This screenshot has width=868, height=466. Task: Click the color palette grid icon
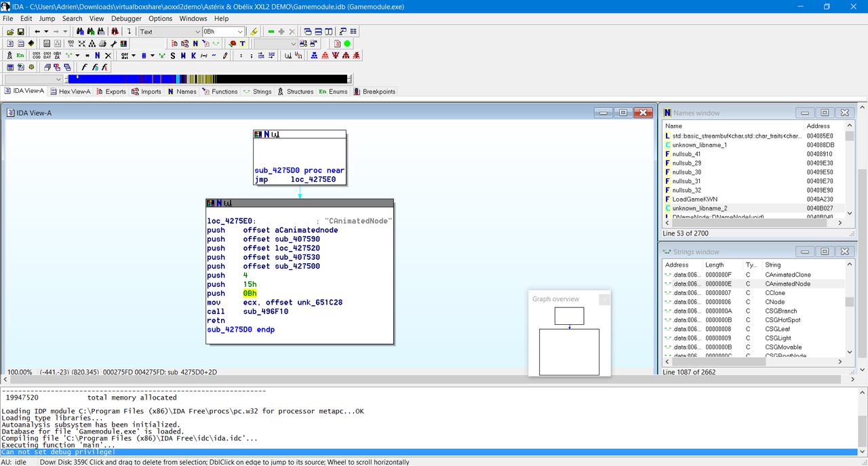click(124, 44)
